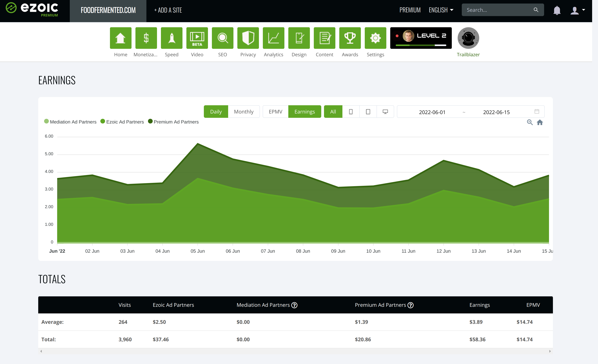Click the end date 2022-06-15 field
This screenshot has width=598, height=364.
[x=496, y=112]
